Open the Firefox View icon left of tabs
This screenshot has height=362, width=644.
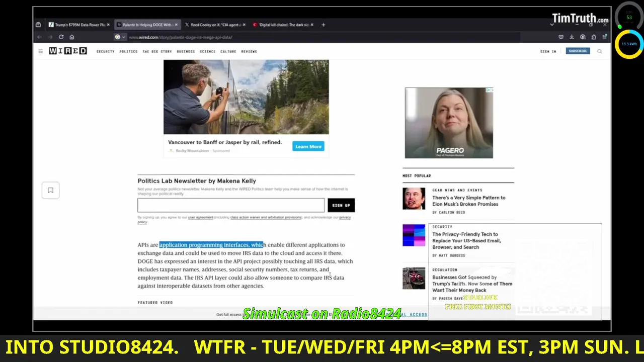pyautogui.click(x=38, y=25)
